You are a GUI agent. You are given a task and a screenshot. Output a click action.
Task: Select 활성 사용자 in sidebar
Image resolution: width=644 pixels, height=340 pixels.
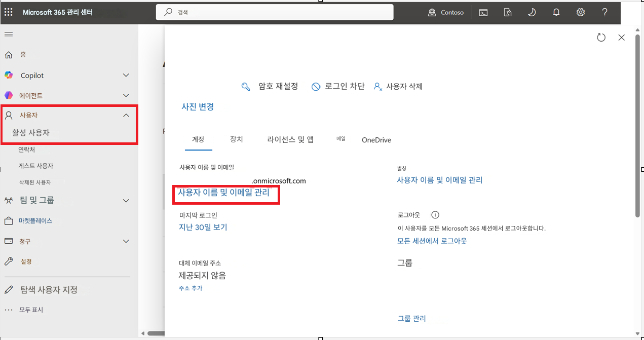[31, 133]
